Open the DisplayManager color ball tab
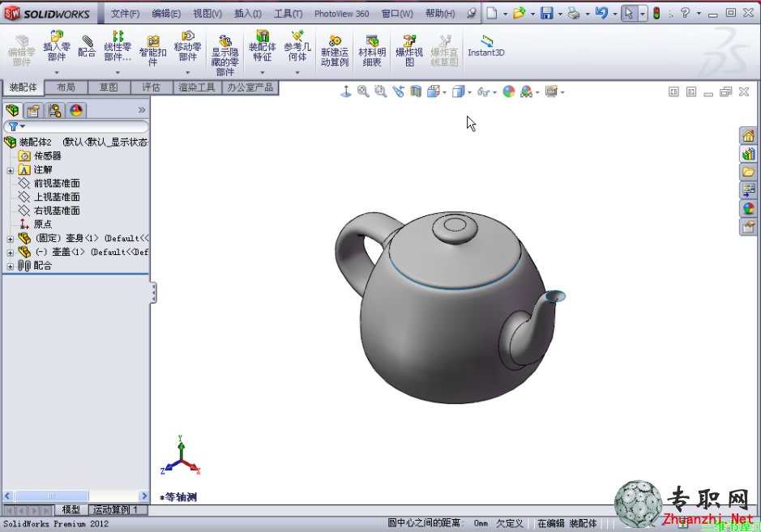The image size is (761, 532). click(75, 111)
